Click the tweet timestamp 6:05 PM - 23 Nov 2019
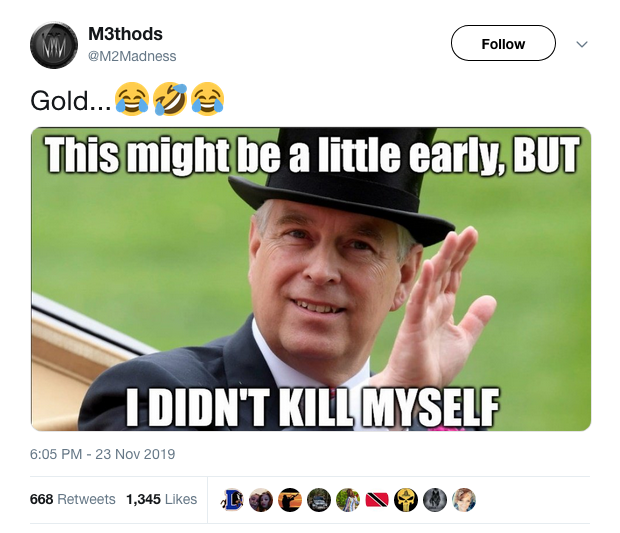Image resolution: width=620 pixels, height=533 pixels. pos(103,454)
